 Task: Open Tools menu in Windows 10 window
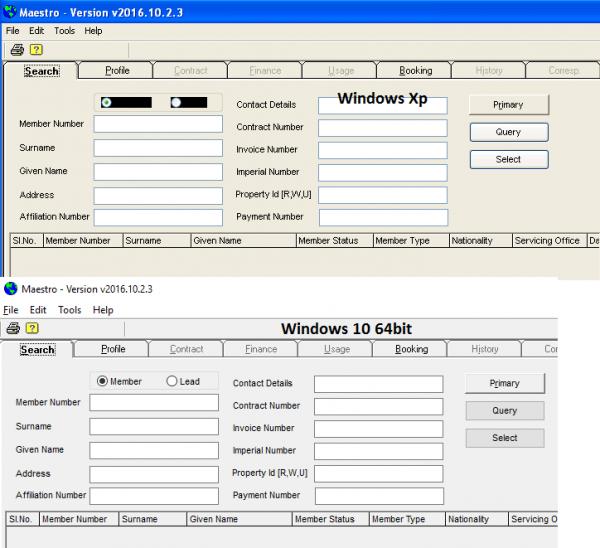pos(70,310)
